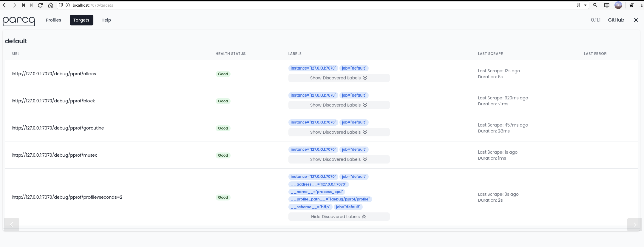Open the address bar history dropdown arrow
The image size is (644, 247).
585,5
